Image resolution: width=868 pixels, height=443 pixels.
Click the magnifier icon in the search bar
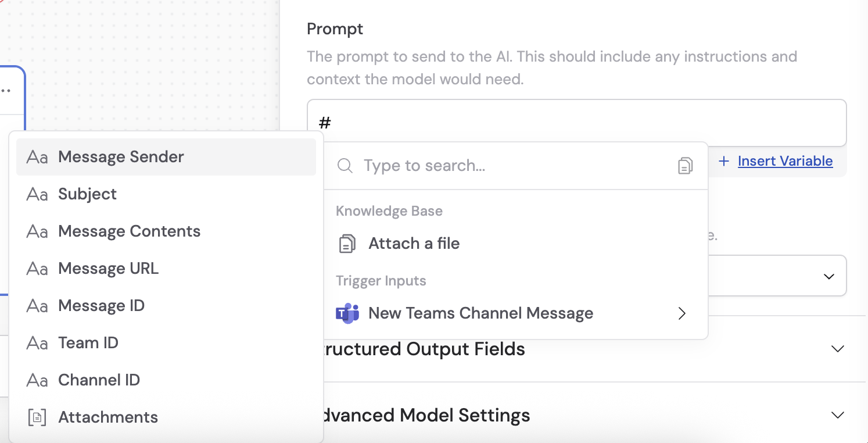[345, 166]
